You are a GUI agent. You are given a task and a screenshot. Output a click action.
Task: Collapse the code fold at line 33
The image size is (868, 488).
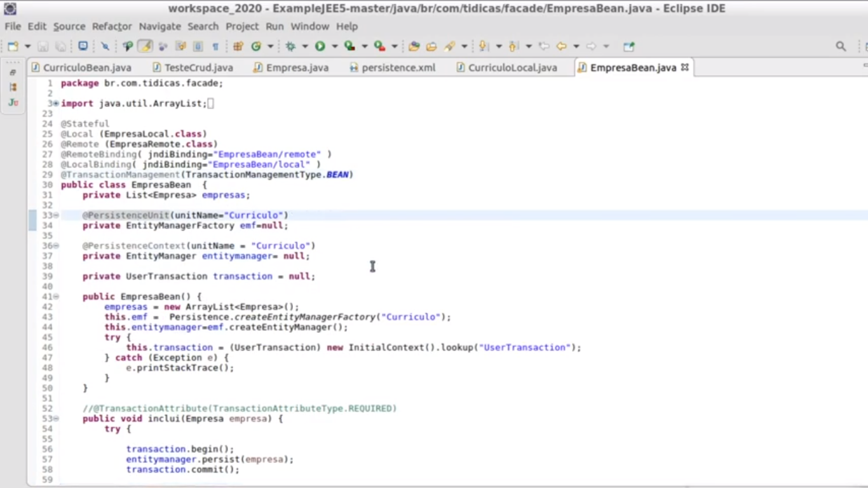click(56, 215)
